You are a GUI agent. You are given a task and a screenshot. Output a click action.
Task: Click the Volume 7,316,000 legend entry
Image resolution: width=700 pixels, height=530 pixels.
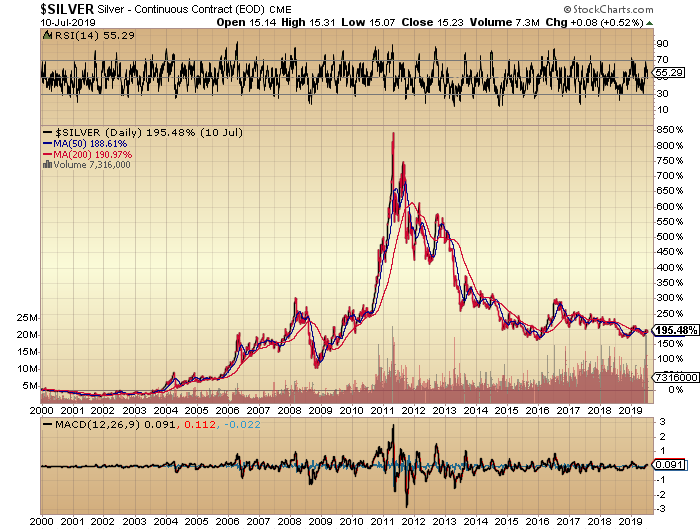(92, 165)
